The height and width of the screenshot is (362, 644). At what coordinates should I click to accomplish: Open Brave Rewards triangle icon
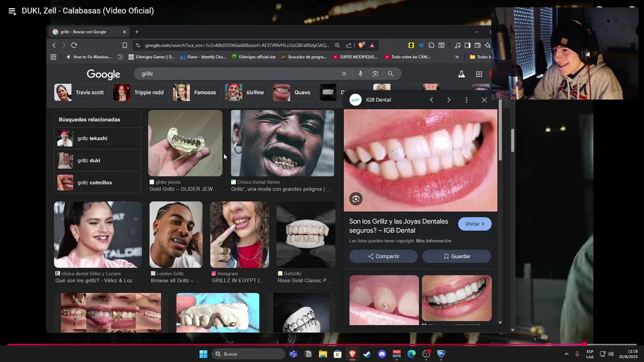pyautogui.click(x=372, y=45)
